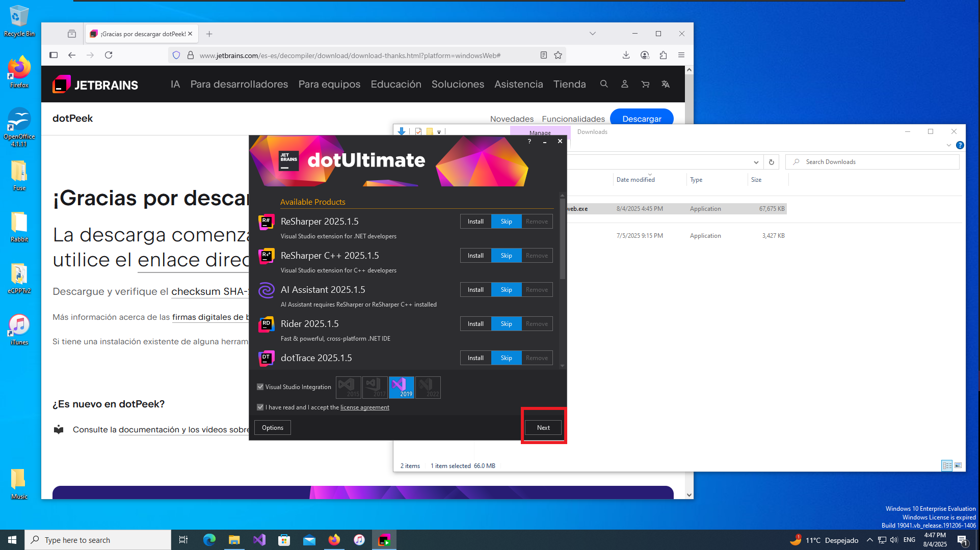Open Tienda link

point(570,85)
